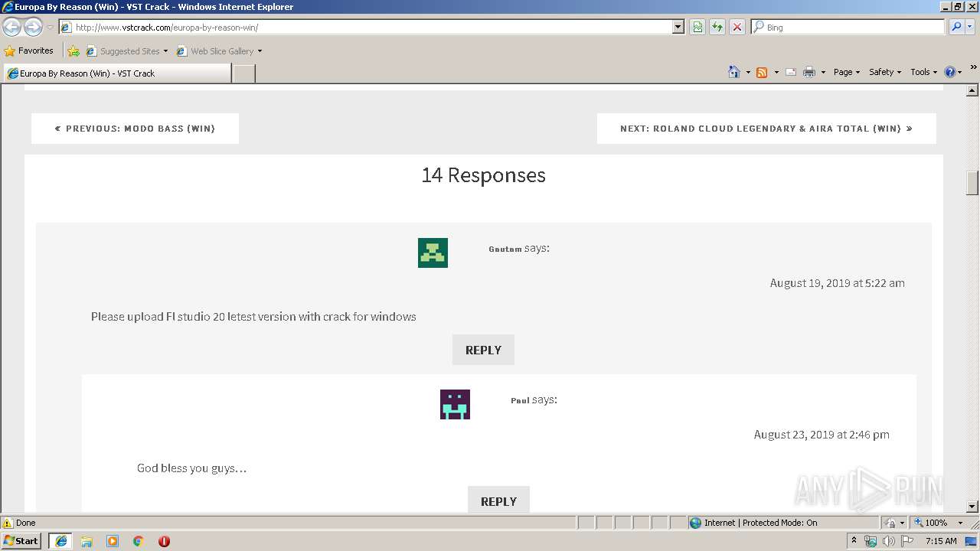
Task: Open the recent pages dropdown beside Forward
Action: [x=50, y=28]
